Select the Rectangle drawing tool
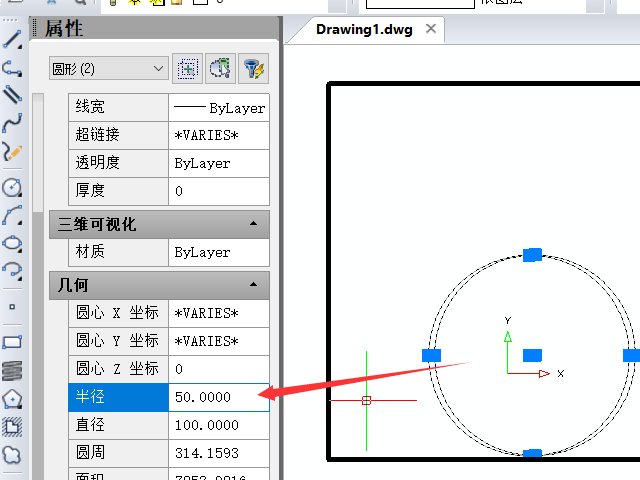This screenshot has width=640, height=480. tap(12, 342)
